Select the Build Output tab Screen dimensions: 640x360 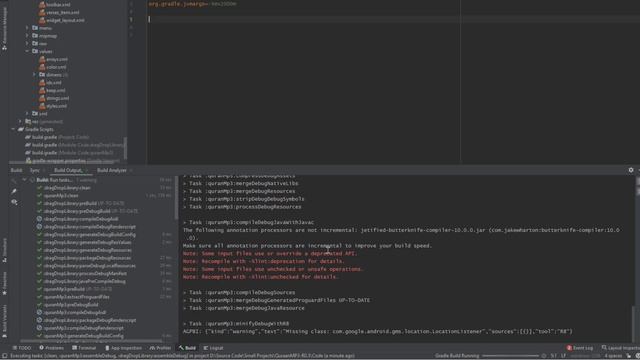click(x=68, y=170)
